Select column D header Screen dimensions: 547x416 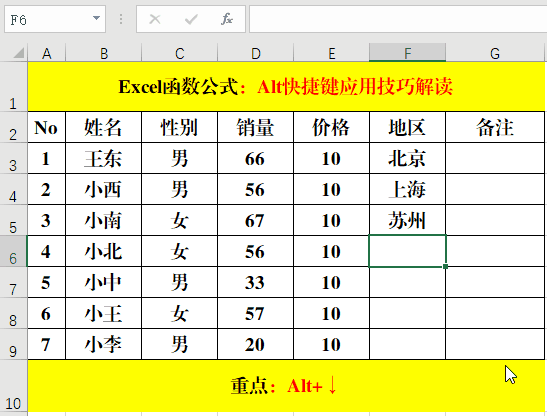pos(256,53)
